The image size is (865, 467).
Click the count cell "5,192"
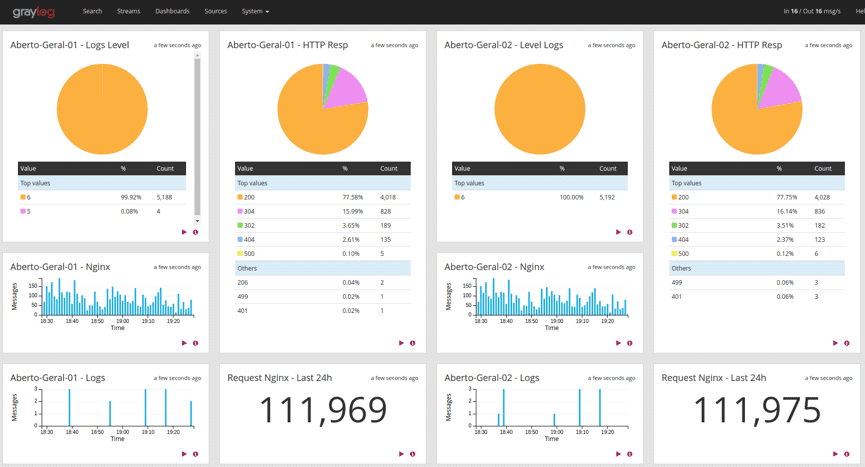(x=607, y=197)
